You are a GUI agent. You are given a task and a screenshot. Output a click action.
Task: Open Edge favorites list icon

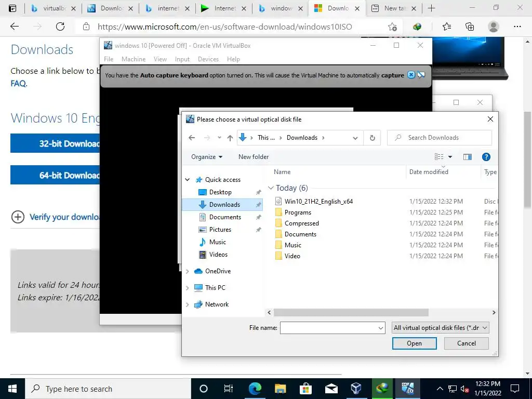pyautogui.click(x=447, y=26)
